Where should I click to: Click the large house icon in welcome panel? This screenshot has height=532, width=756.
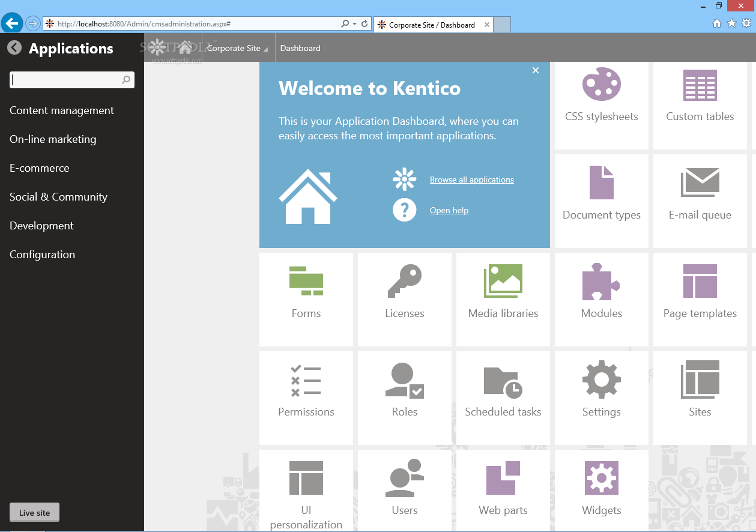308,196
